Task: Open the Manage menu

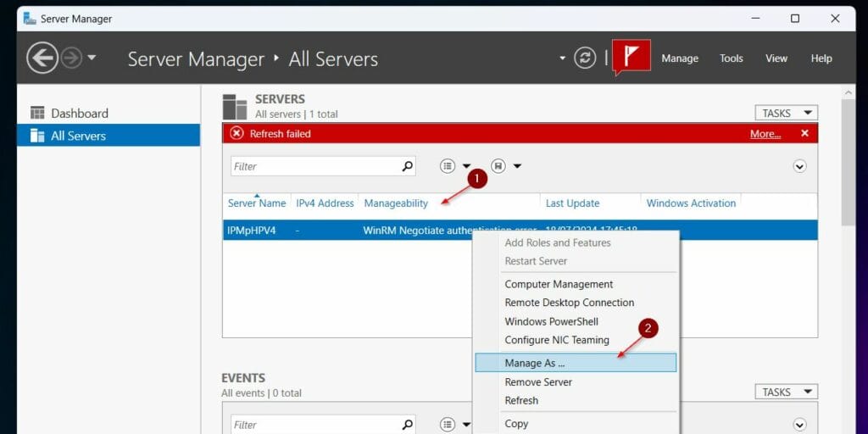Action: point(680,58)
